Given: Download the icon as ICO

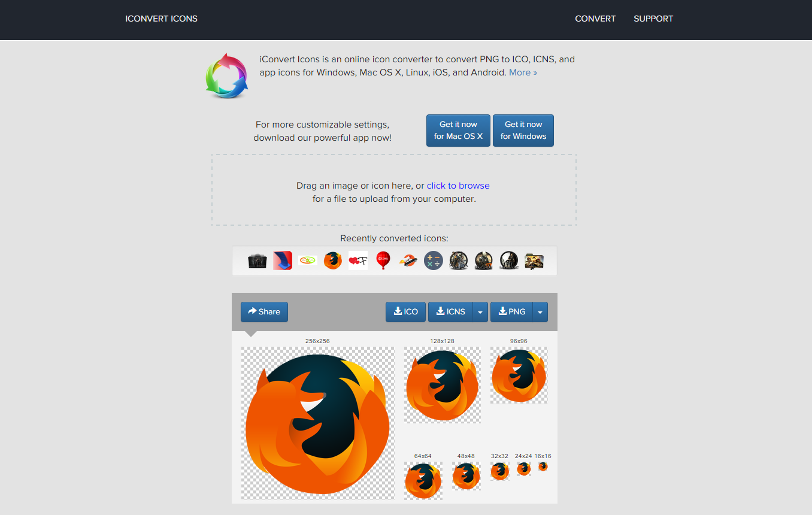Looking at the screenshot, I should click(x=405, y=311).
